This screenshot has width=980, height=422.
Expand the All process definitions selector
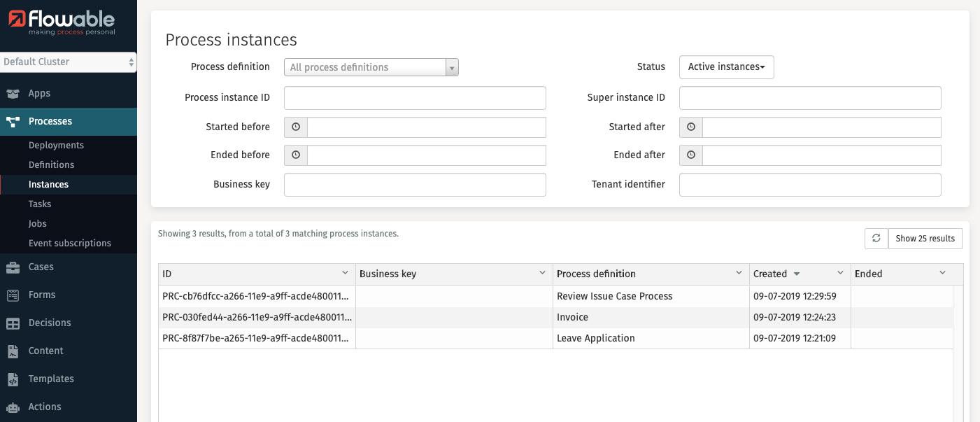[452, 67]
